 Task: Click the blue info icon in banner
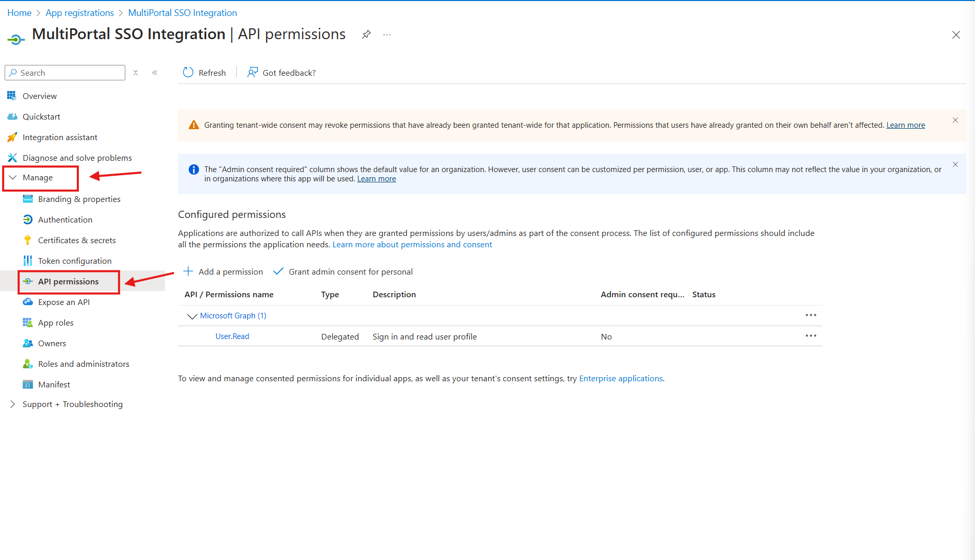point(194,169)
